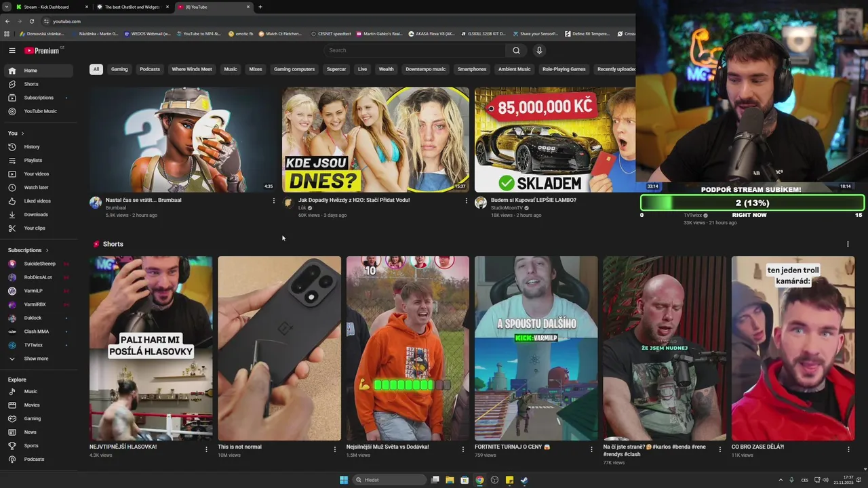Open Explore Sports category
Image resolution: width=868 pixels, height=488 pixels.
tap(37, 445)
